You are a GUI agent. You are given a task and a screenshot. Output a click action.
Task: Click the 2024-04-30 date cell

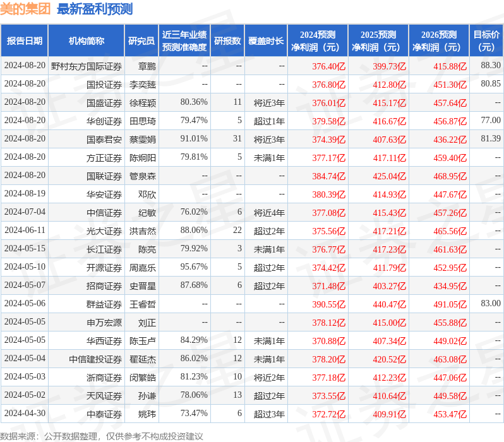point(25,414)
